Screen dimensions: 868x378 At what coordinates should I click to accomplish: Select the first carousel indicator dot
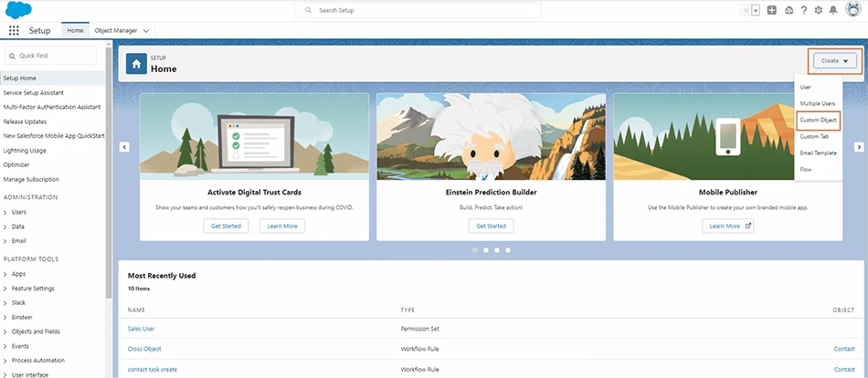[x=475, y=250]
